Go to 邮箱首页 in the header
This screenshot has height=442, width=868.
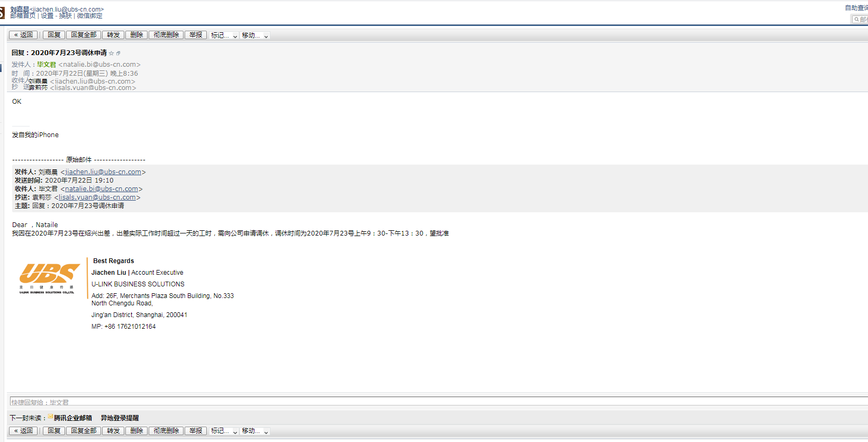23,16
